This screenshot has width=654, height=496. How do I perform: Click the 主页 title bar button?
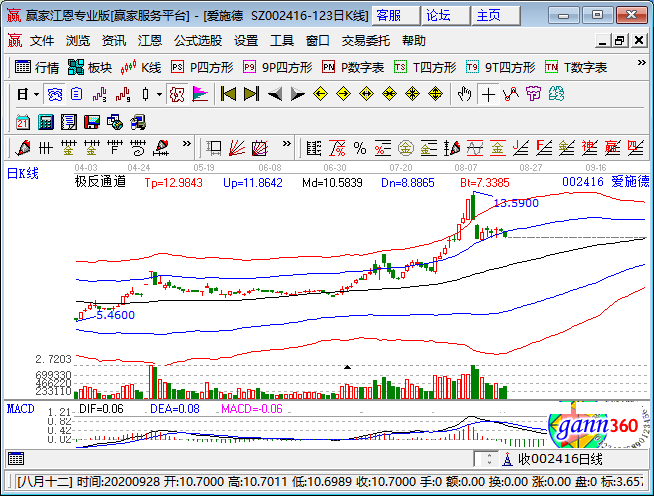tap(496, 16)
